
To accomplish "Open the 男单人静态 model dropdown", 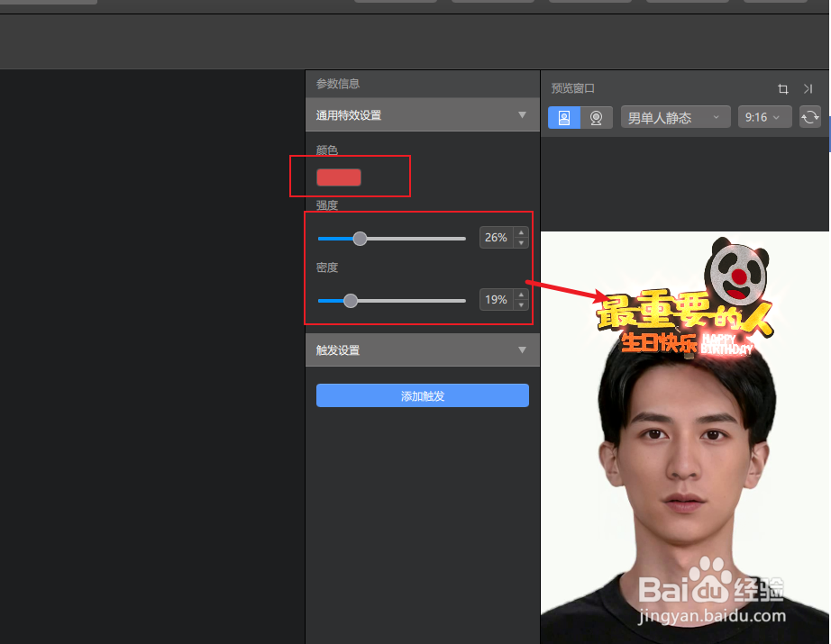I will [676, 117].
